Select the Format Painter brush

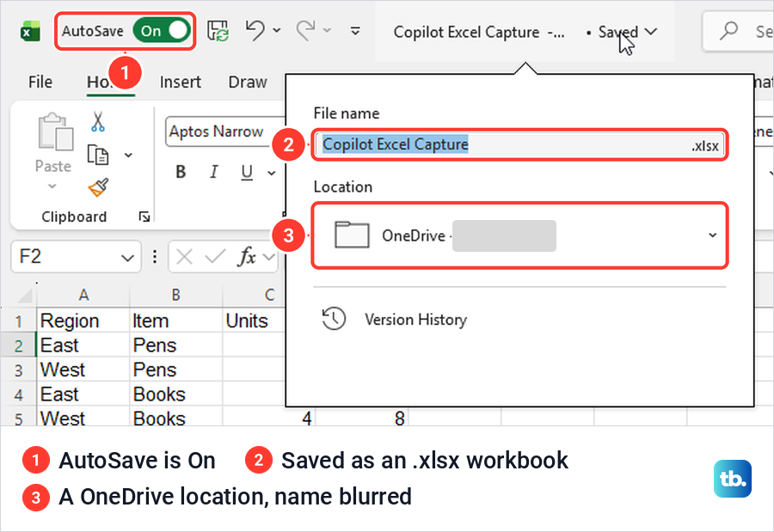coord(98,187)
